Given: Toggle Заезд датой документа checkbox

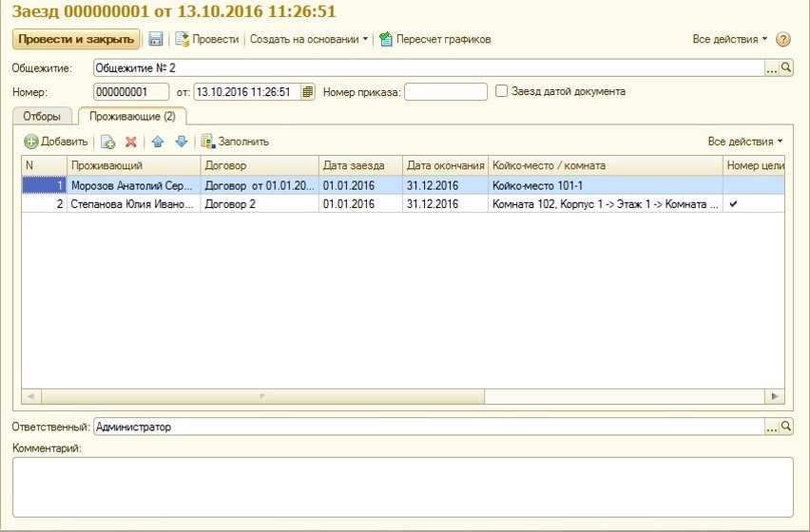Looking at the screenshot, I should point(501,91).
